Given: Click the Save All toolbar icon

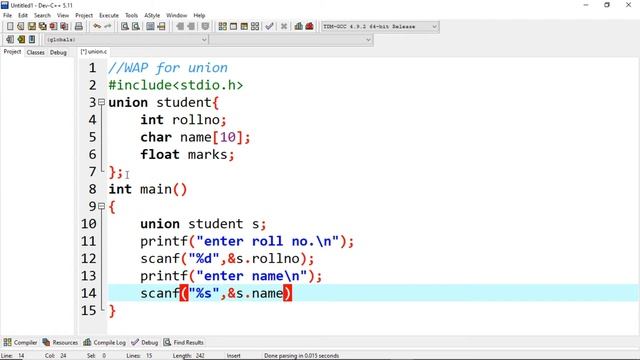Looking at the screenshot, I should [42, 27].
